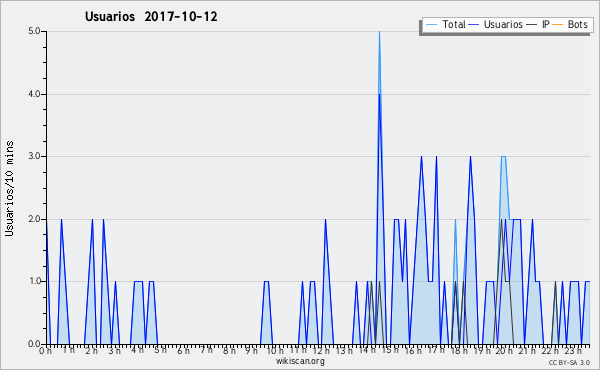Click the '0.0' y-axis value
The image size is (600, 370).
[34, 344]
